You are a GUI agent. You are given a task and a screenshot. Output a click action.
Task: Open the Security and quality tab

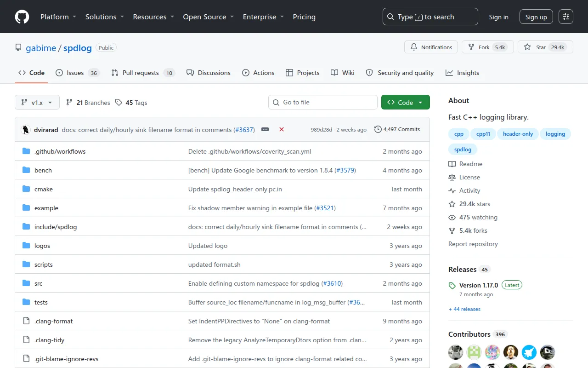tap(400, 73)
